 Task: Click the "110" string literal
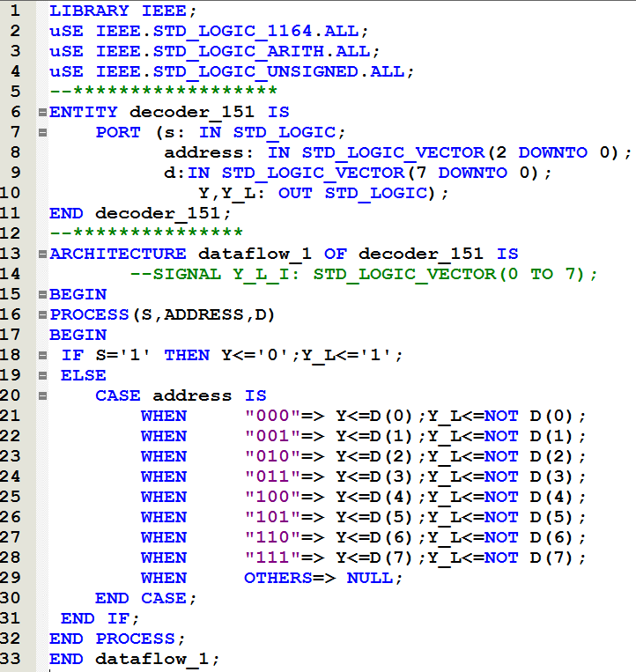[272, 537]
